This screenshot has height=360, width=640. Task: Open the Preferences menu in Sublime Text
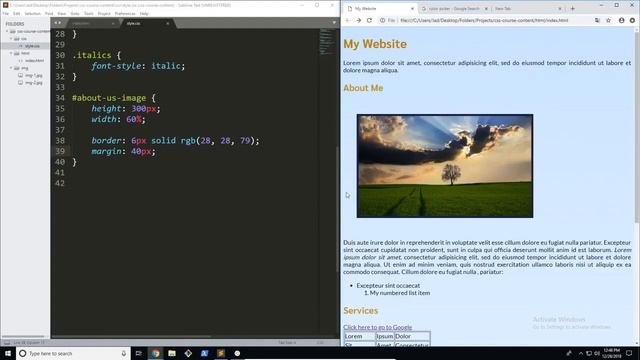(125, 13)
